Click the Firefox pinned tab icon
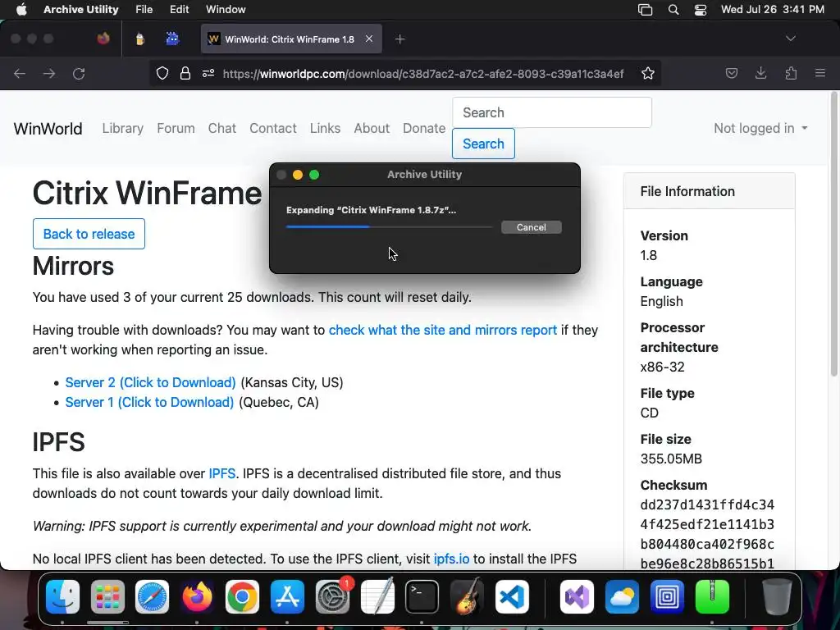 click(x=103, y=39)
